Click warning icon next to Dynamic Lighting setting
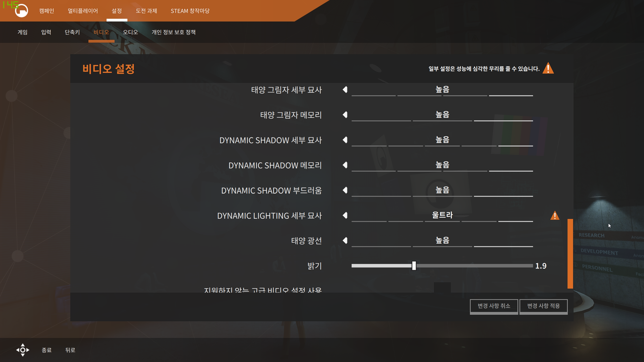644x362 pixels. pos(555,215)
